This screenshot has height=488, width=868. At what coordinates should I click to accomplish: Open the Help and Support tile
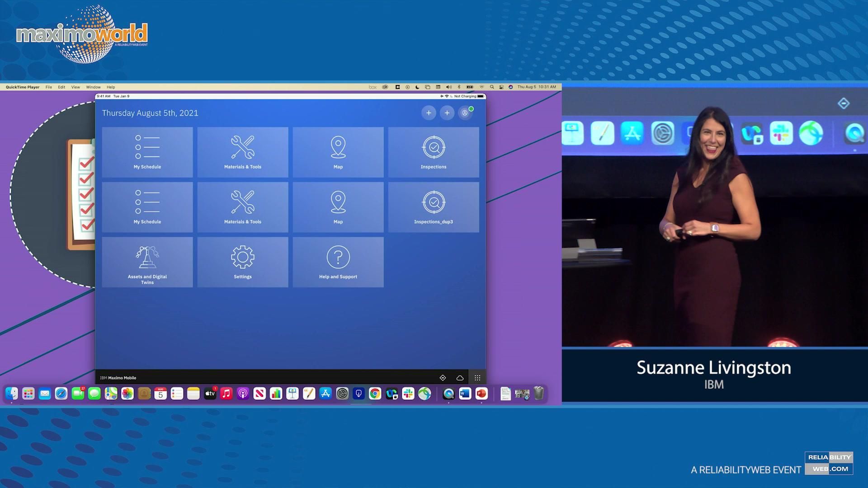(338, 262)
